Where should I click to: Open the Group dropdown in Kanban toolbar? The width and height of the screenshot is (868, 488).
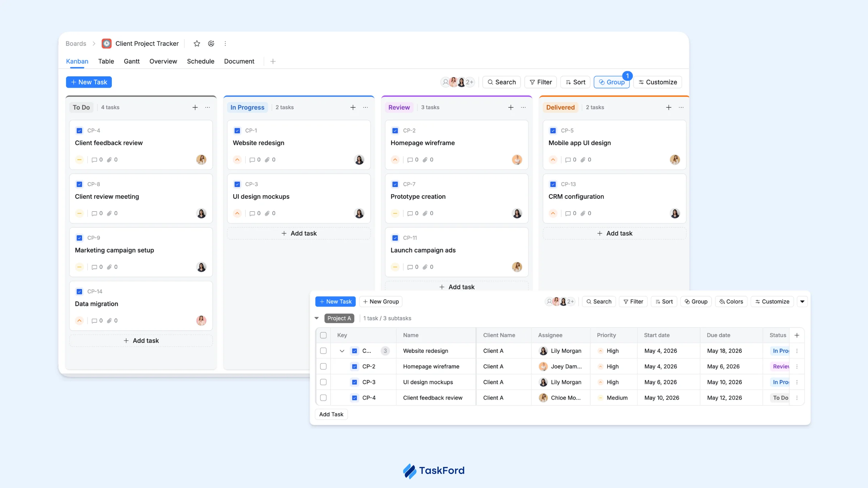click(x=612, y=82)
